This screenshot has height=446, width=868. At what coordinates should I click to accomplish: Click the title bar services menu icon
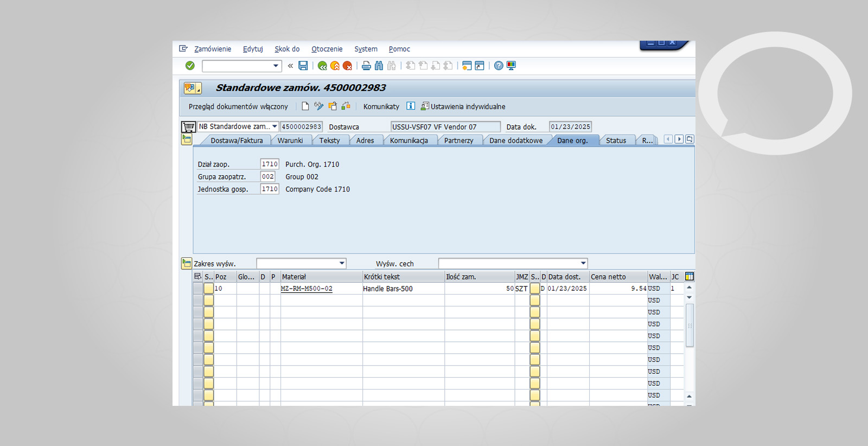(x=193, y=88)
